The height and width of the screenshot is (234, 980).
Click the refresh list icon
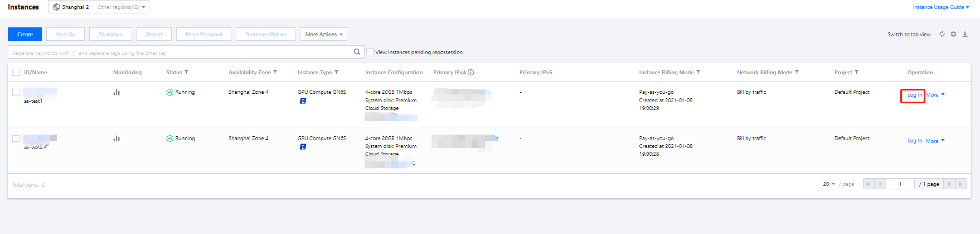coord(942,34)
